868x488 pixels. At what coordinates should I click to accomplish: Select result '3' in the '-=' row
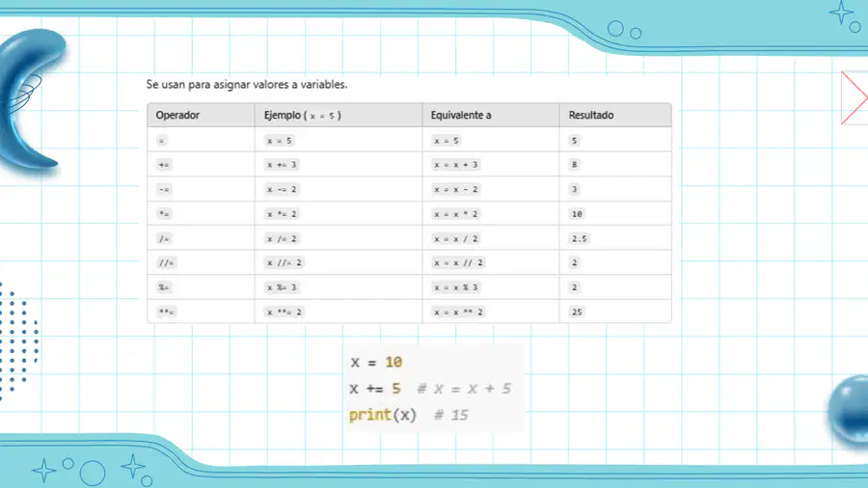click(x=574, y=189)
